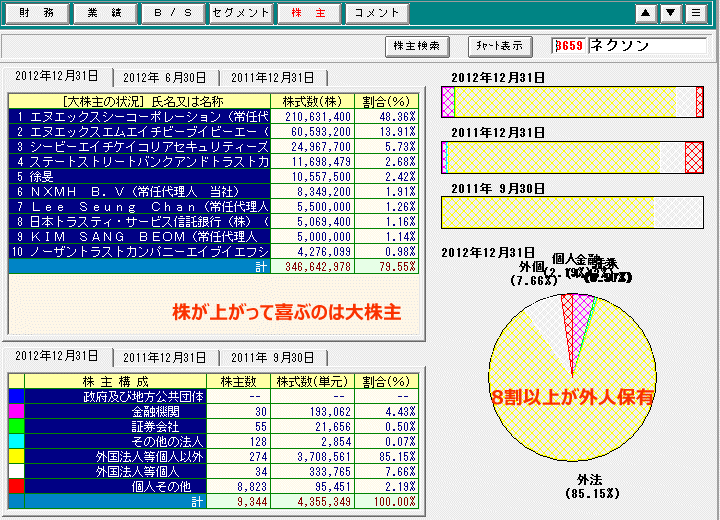Open the 財務 tab

tap(37, 13)
